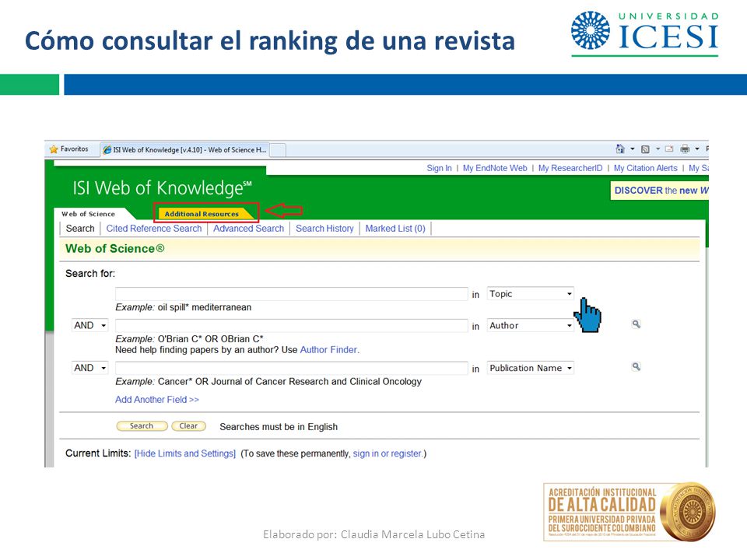Viewport: 747px width, 560px height.
Task: Select the Search sub-tab
Action: click(x=80, y=229)
